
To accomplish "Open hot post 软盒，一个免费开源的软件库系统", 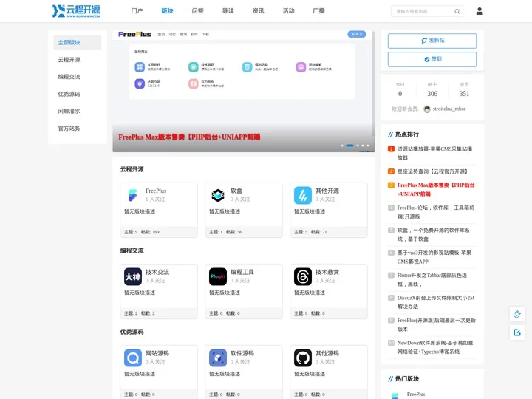I will pyautogui.click(x=433, y=234).
